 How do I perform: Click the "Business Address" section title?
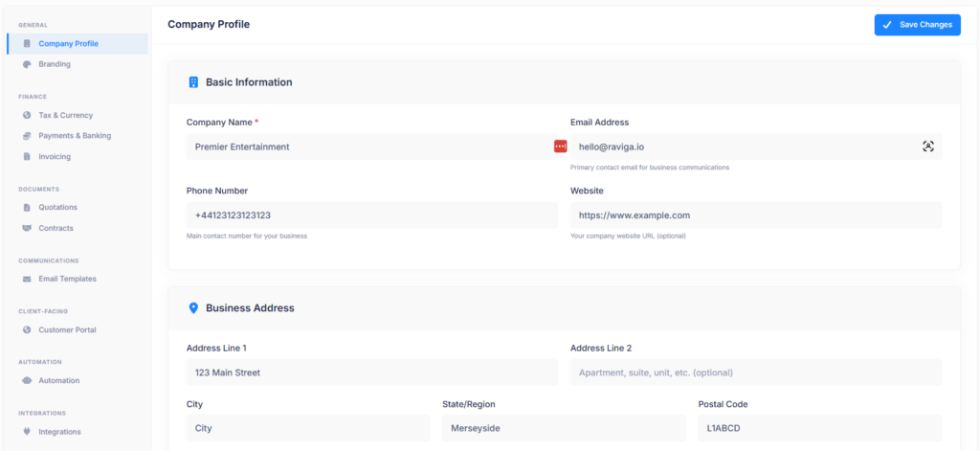point(250,307)
